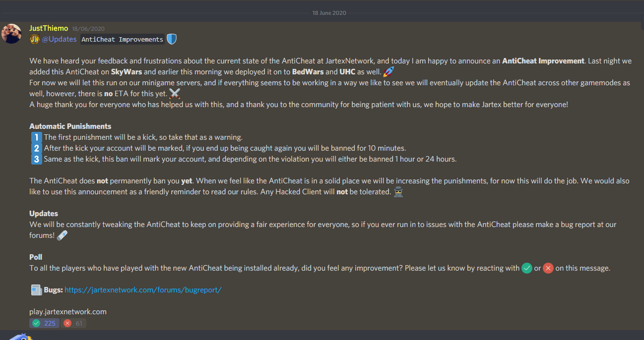Click the newspaper emoji beside Bugs
The width and height of the screenshot is (644, 340).
click(36, 290)
